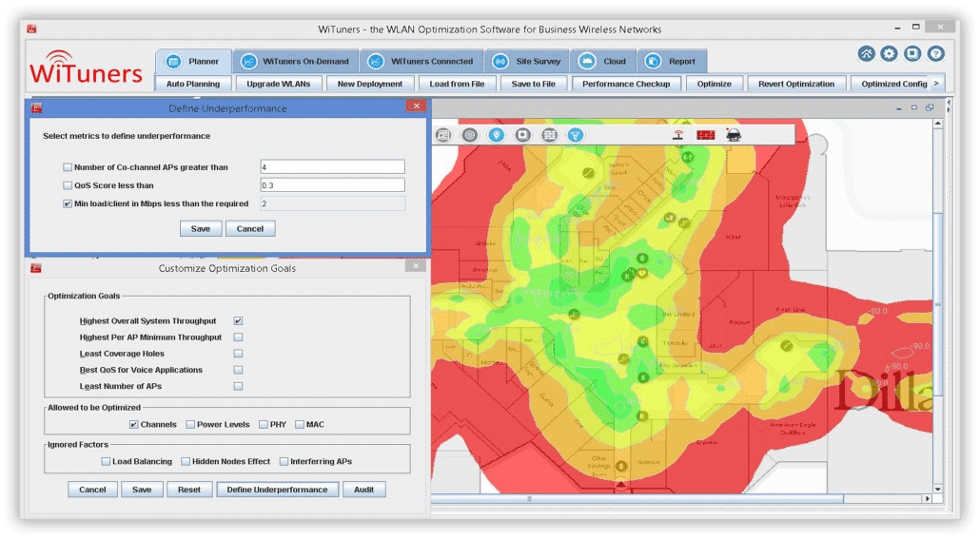This screenshot has height=539, width=980.
Task: Click the first map toolbar icon (floor plan image)
Action: 443,135
